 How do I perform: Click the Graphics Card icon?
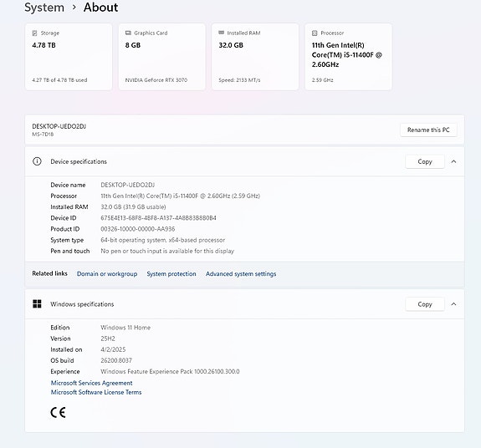(128, 33)
